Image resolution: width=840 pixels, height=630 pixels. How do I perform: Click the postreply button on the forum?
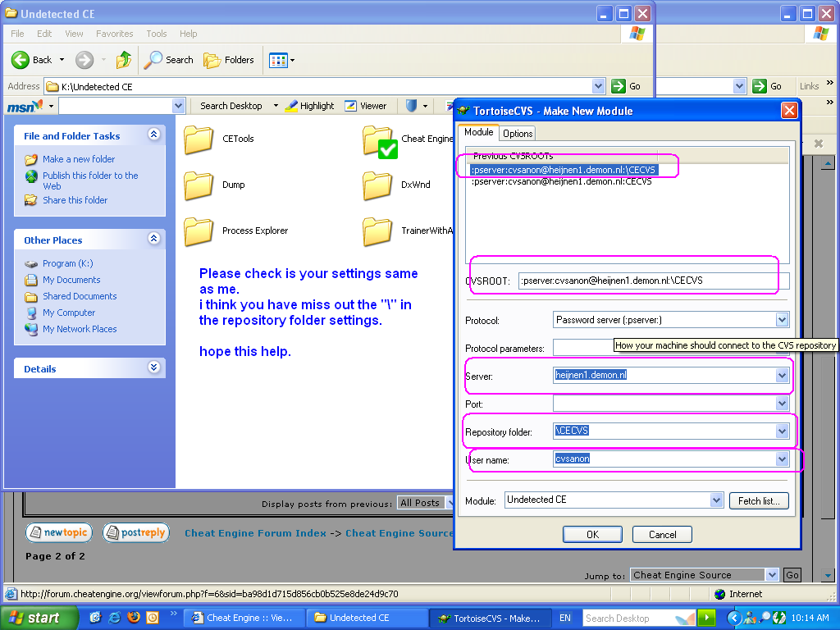[x=136, y=532]
